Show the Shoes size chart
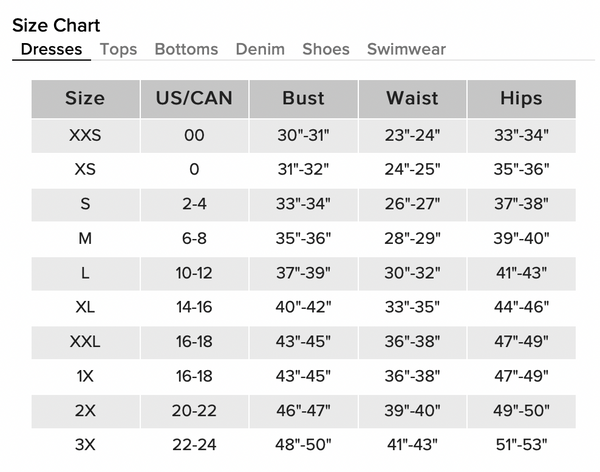Image resolution: width=600 pixels, height=472 pixels. click(326, 49)
